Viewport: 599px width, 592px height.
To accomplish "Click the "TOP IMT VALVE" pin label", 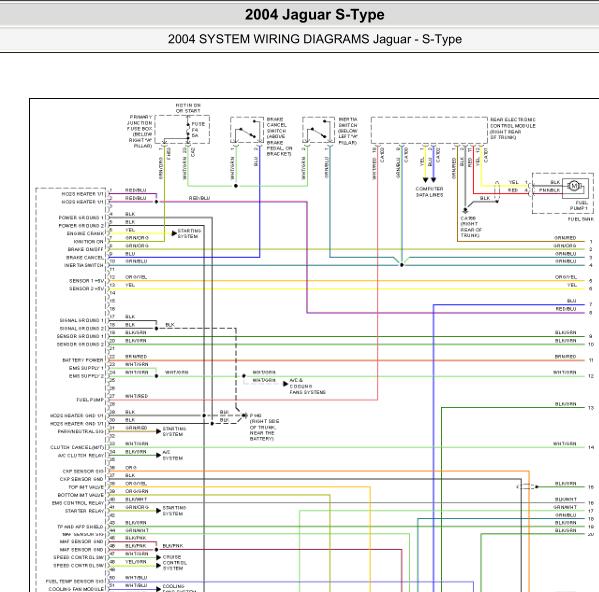I will click(86, 487).
